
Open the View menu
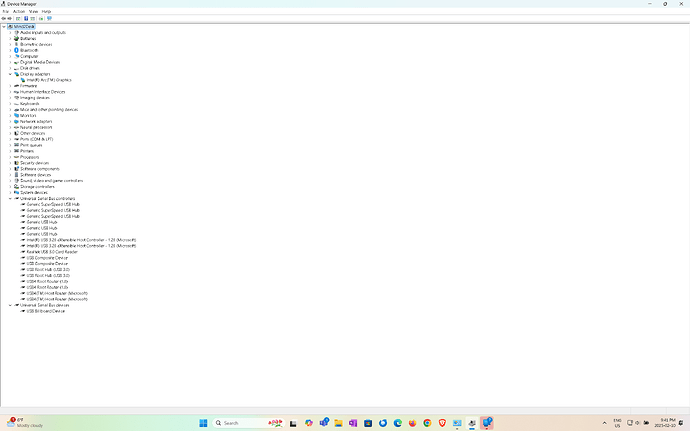33,11
